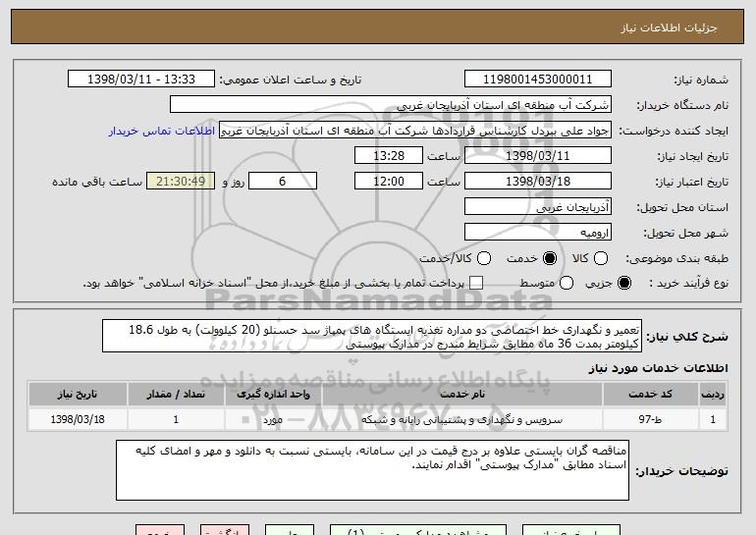756x535 pixels.
Task: Click the remaining days field showing 6
Action: 283,182
